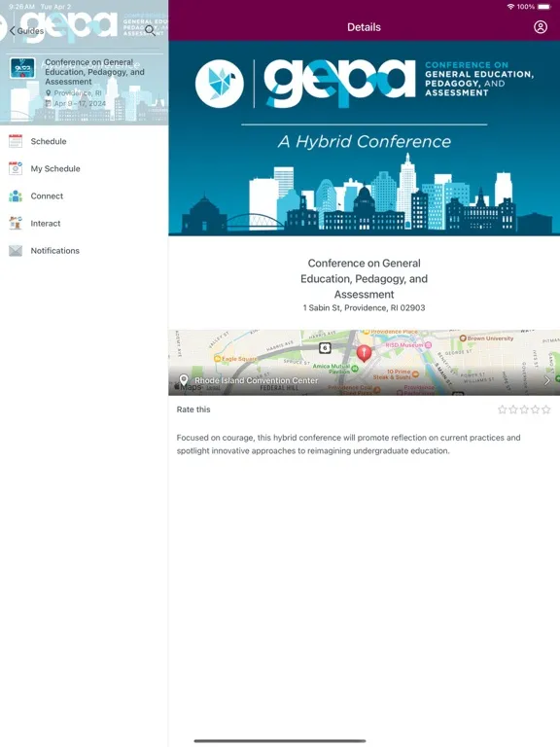560x747 pixels.
Task: Tap the red map pin marker
Action: pyautogui.click(x=364, y=353)
